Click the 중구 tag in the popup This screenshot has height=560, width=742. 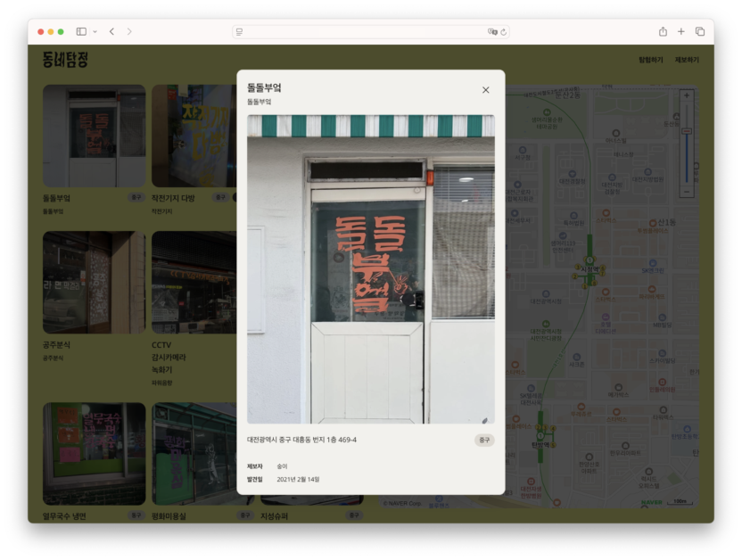click(484, 440)
